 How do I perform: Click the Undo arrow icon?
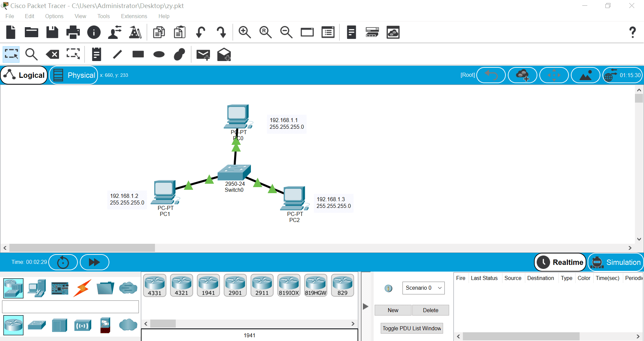pos(201,33)
